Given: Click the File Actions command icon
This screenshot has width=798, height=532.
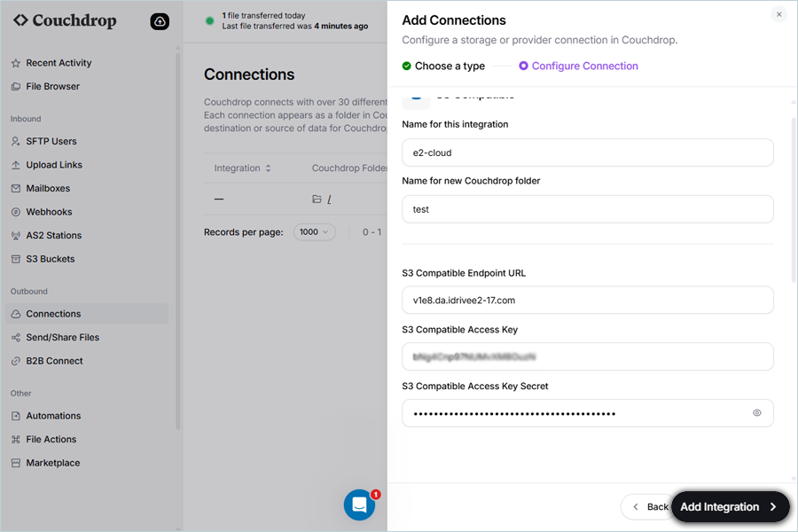Looking at the screenshot, I should point(16,440).
